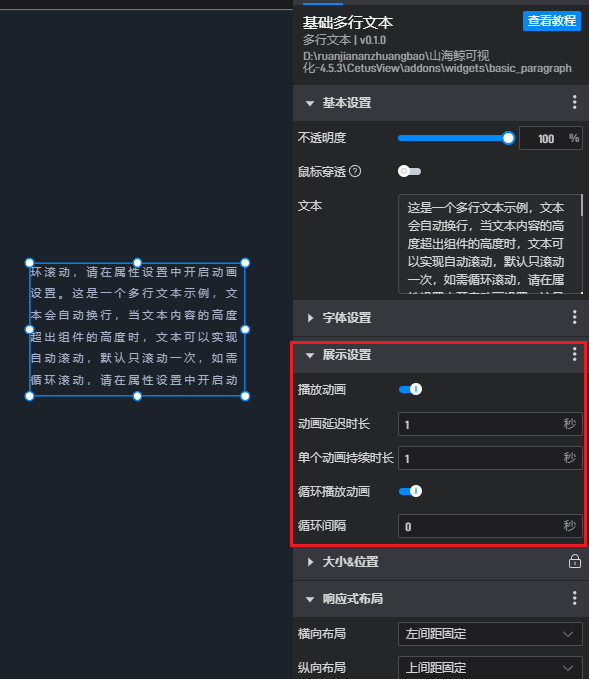Toggle the 鼠标穿透 switch
This screenshot has height=679, width=589.
click(x=410, y=171)
